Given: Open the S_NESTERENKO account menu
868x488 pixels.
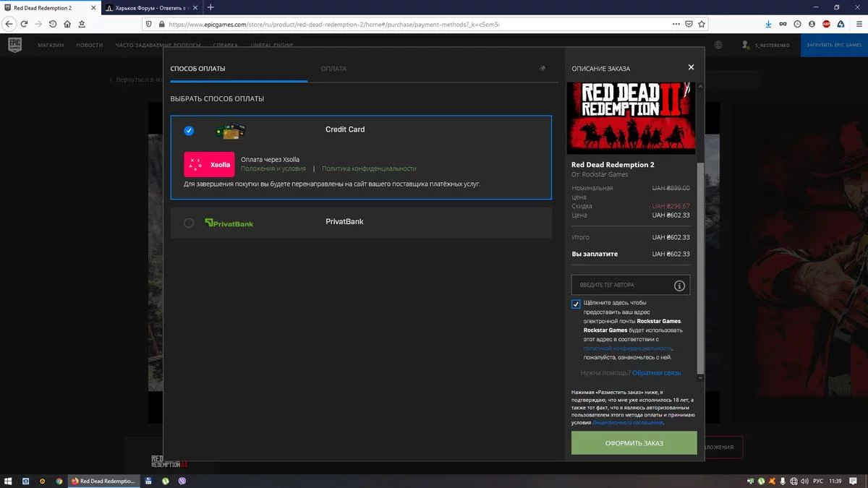Looking at the screenshot, I should (x=766, y=45).
